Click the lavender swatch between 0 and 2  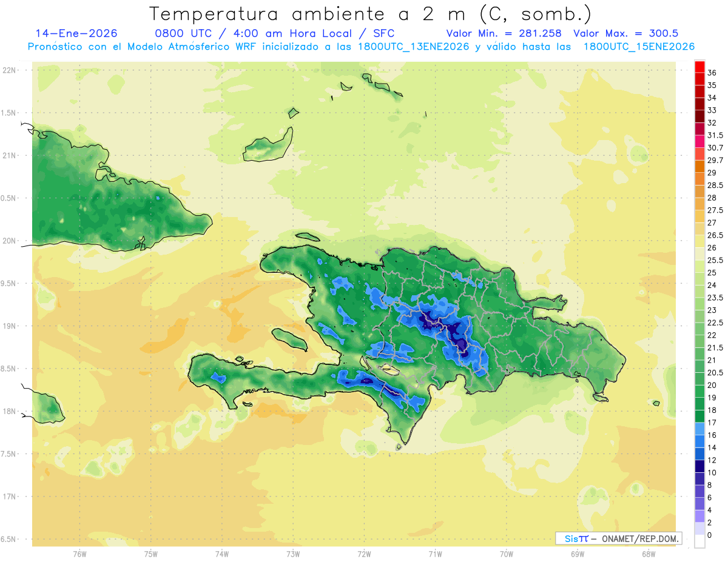(x=699, y=529)
